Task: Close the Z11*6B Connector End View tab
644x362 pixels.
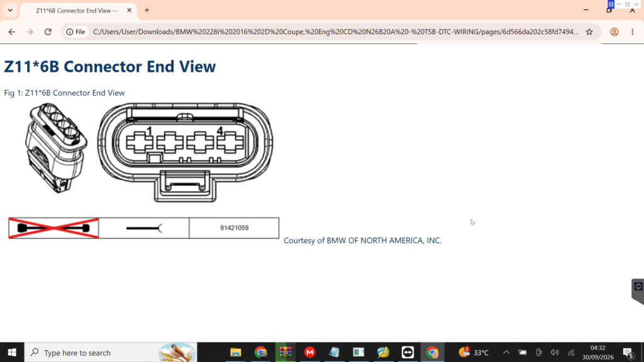Action: point(129,10)
